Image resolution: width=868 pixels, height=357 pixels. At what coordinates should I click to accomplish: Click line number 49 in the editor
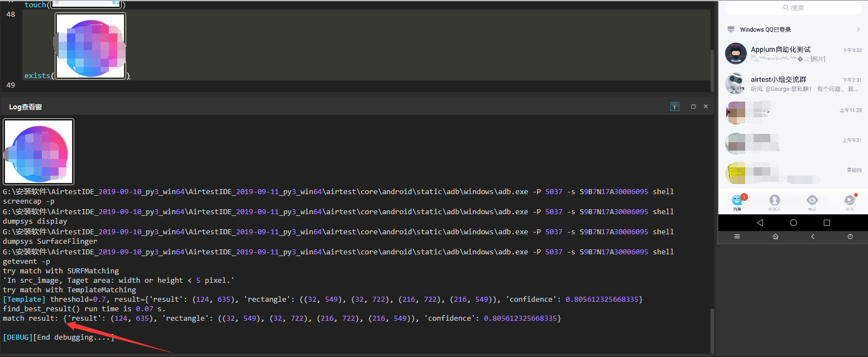click(x=11, y=85)
